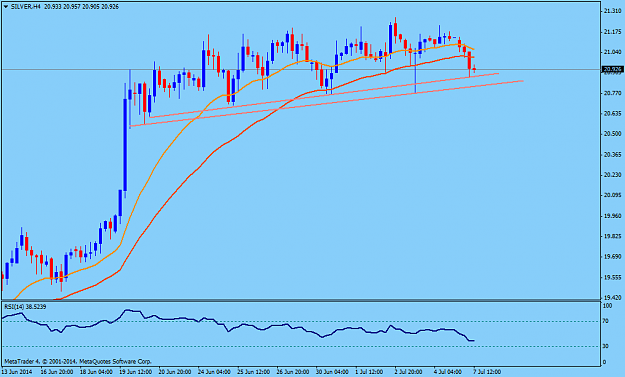Click the RSI 70 level label
This screenshot has width=625, height=377.
click(606, 321)
